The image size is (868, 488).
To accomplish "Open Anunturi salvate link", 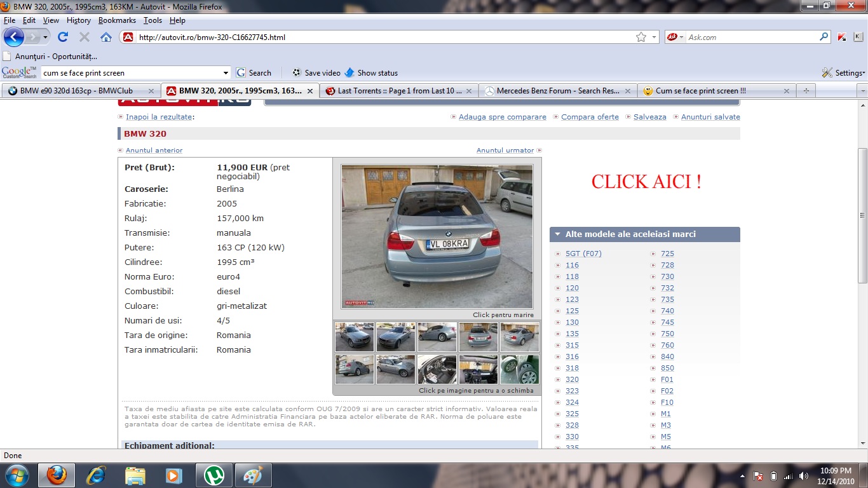I will [x=710, y=117].
